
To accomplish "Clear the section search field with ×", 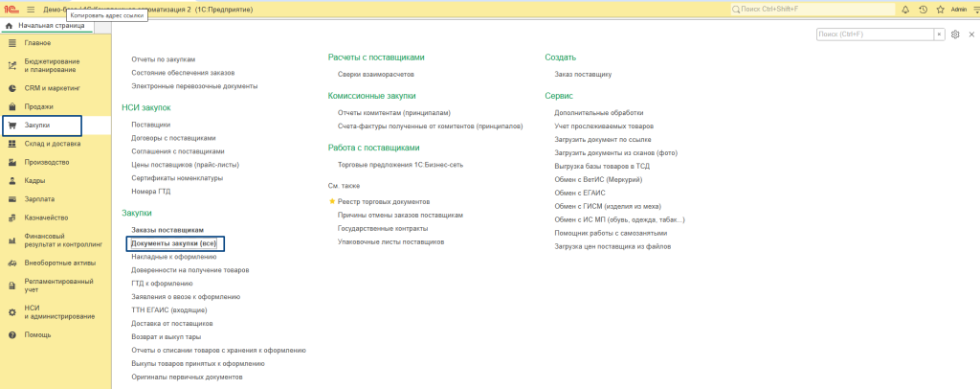I will pos(938,34).
